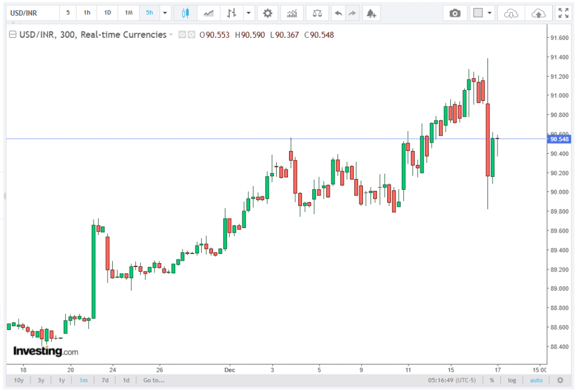This screenshot has height=392, width=577.
Task: Collapse the USD/INR legend
Action: (12, 35)
